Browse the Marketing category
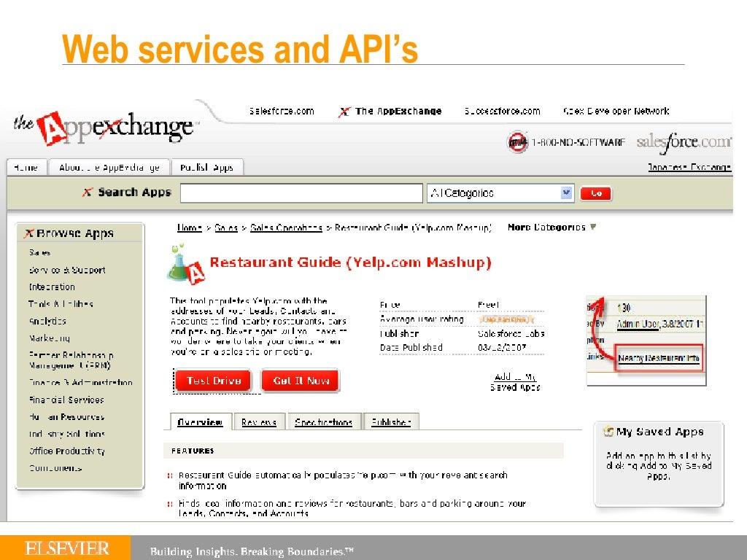 point(50,338)
